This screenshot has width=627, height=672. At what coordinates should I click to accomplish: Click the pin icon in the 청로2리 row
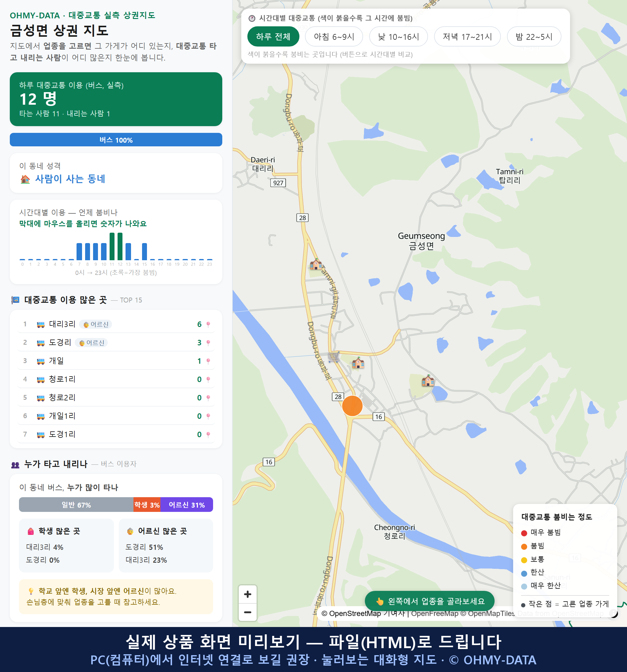coord(208,397)
